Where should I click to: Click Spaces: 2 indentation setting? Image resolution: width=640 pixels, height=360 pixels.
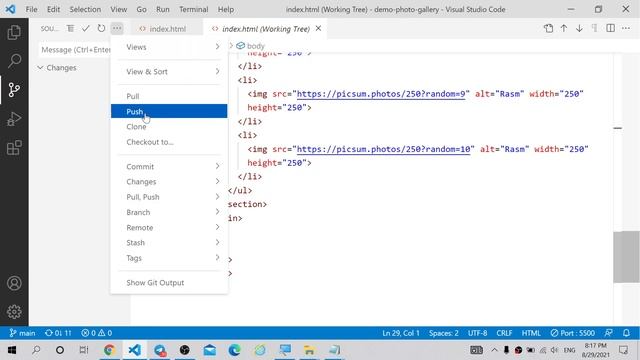tap(444, 333)
